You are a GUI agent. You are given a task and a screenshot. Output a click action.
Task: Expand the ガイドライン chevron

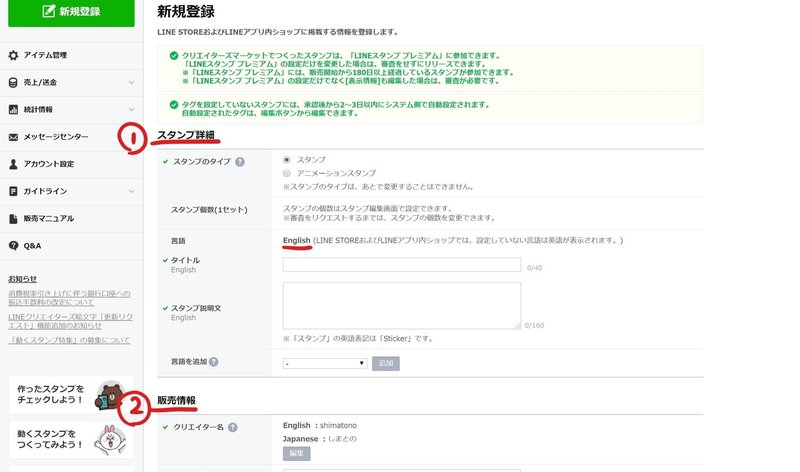131,191
